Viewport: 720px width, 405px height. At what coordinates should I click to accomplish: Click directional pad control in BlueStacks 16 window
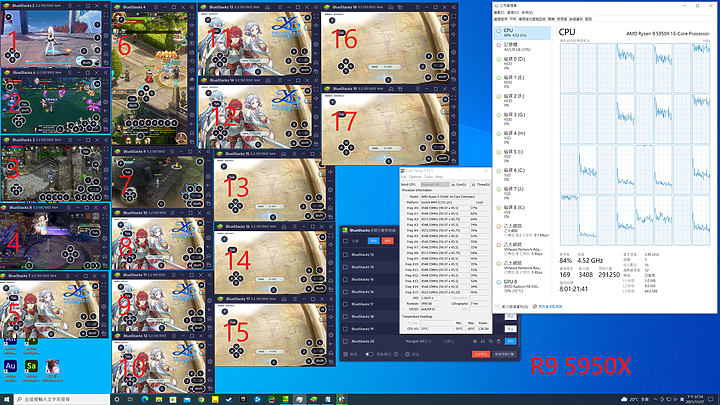click(x=236, y=278)
